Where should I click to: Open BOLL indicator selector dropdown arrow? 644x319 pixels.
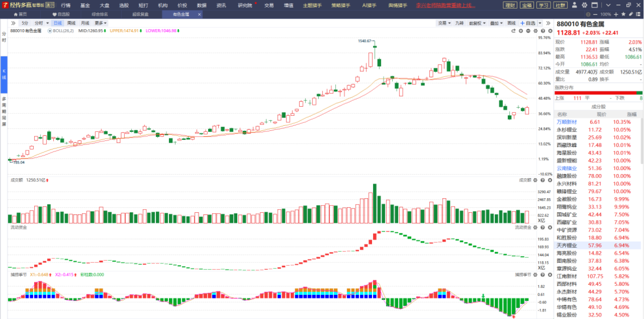pyautogui.click(x=50, y=31)
